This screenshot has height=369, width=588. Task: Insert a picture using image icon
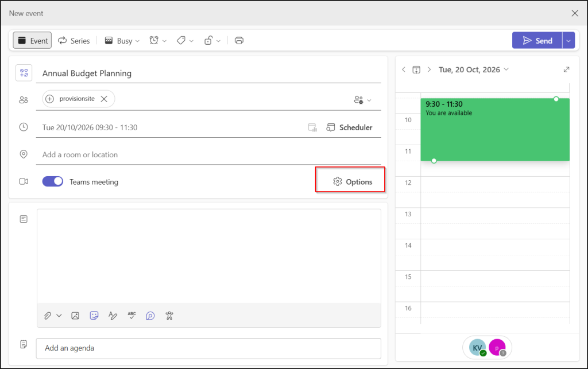click(75, 316)
